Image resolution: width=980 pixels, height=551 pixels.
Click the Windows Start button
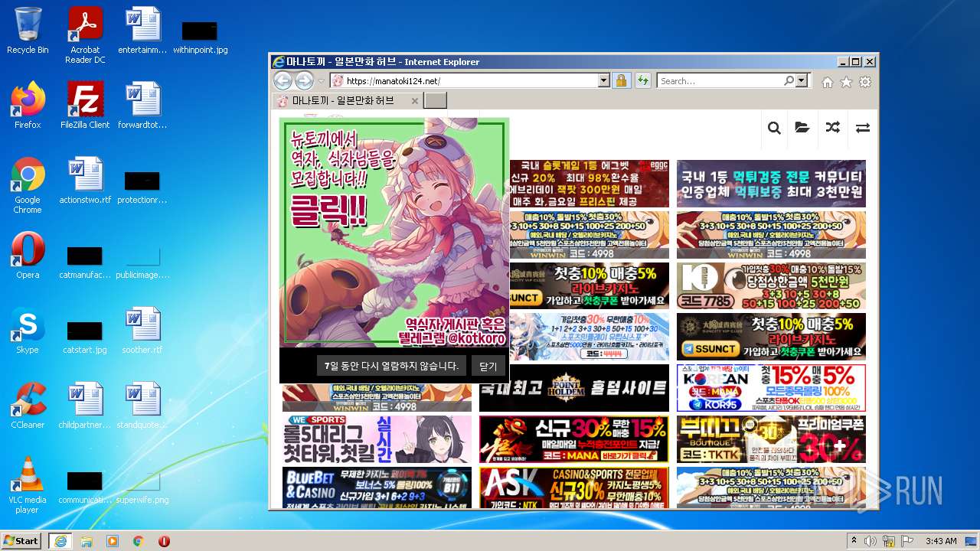[21, 540]
